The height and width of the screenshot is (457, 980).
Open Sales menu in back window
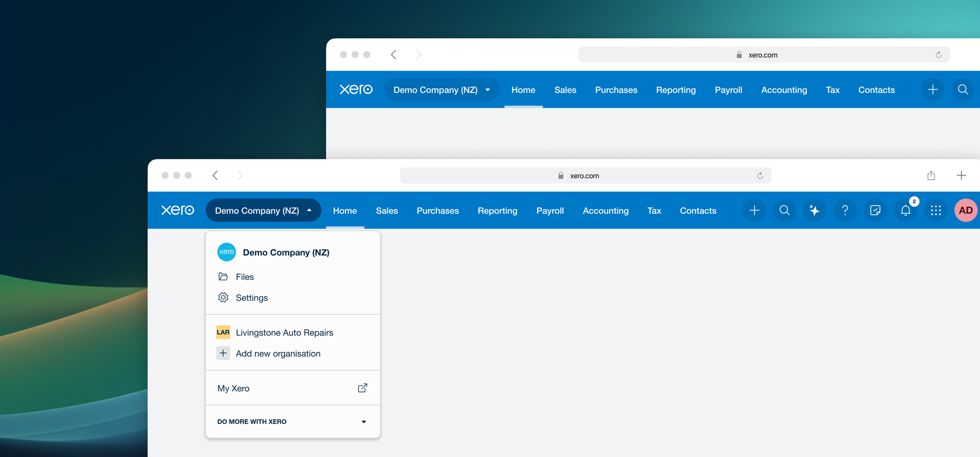tap(565, 89)
